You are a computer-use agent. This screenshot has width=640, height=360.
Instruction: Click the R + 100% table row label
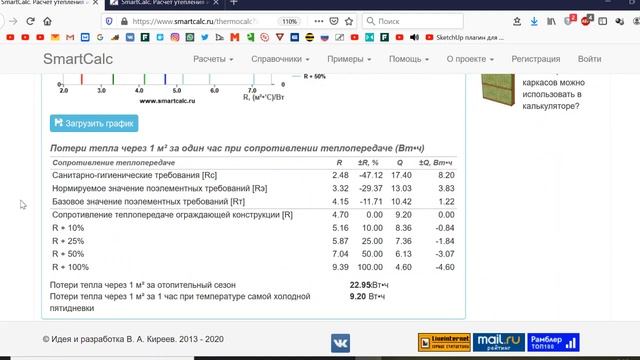click(70, 267)
